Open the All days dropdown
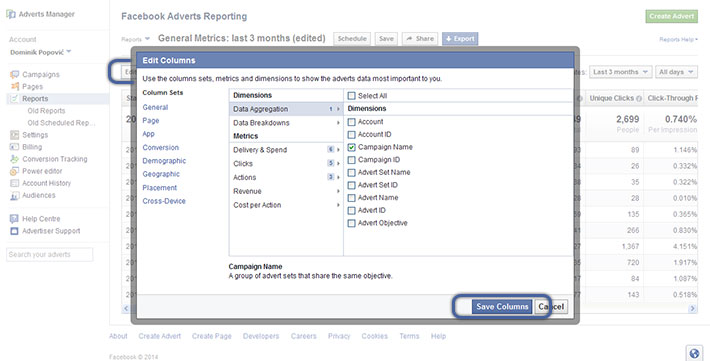Screen dimensions: 710x361 tap(676, 72)
